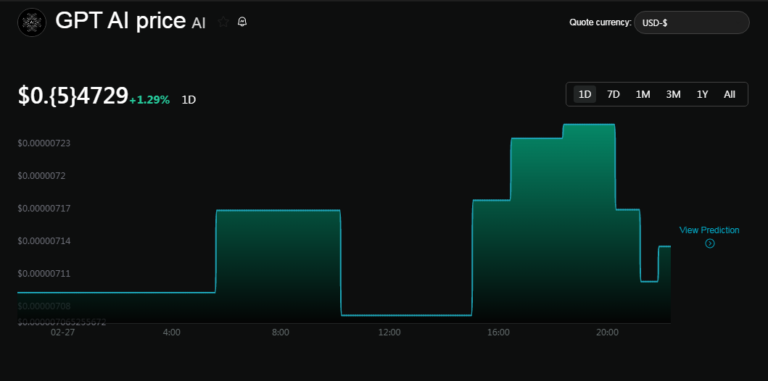
Task: Click the 8:00 marker on time axis
Action: pyautogui.click(x=280, y=333)
